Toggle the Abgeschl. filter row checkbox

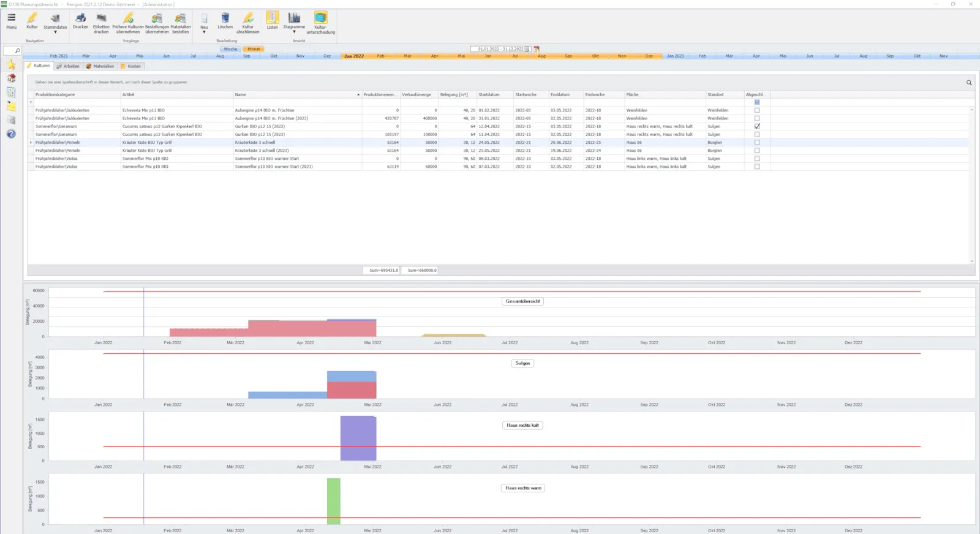(757, 102)
